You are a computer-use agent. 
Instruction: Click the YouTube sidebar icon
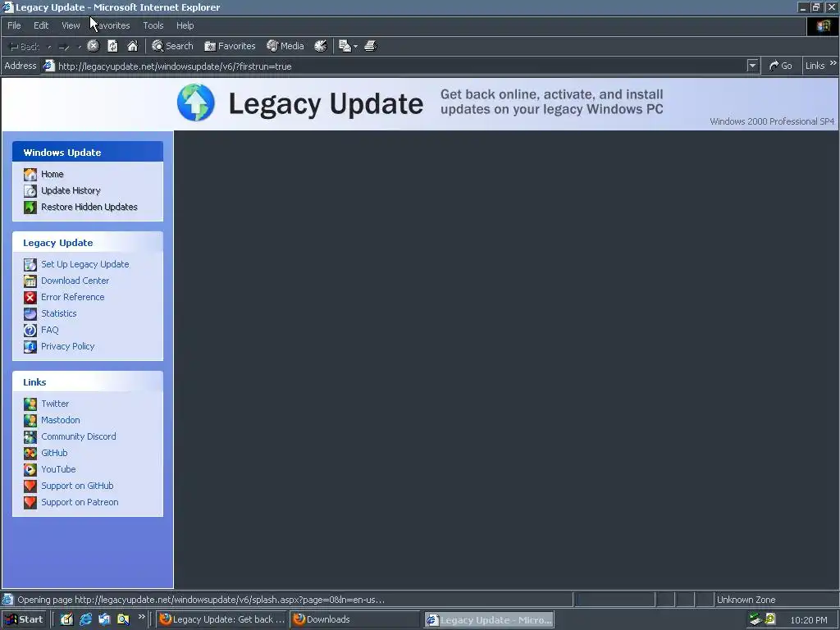click(x=30, y=470)
